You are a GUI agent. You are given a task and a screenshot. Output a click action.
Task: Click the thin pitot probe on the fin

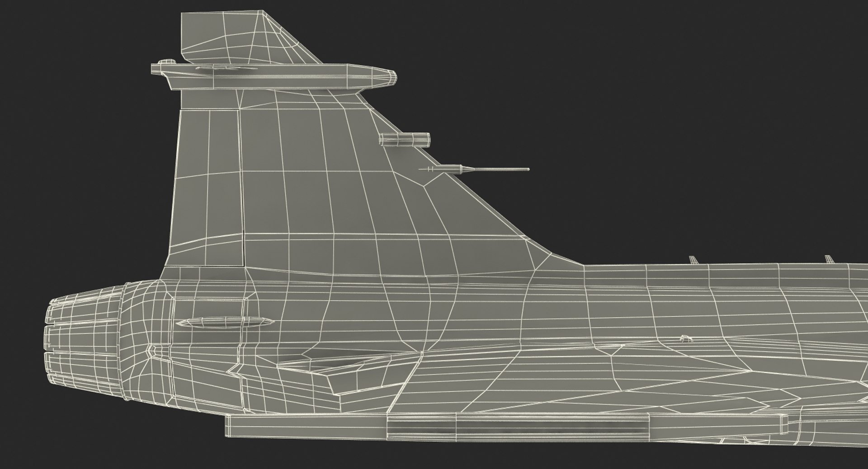pyautogui.click(x=497, y=170)
